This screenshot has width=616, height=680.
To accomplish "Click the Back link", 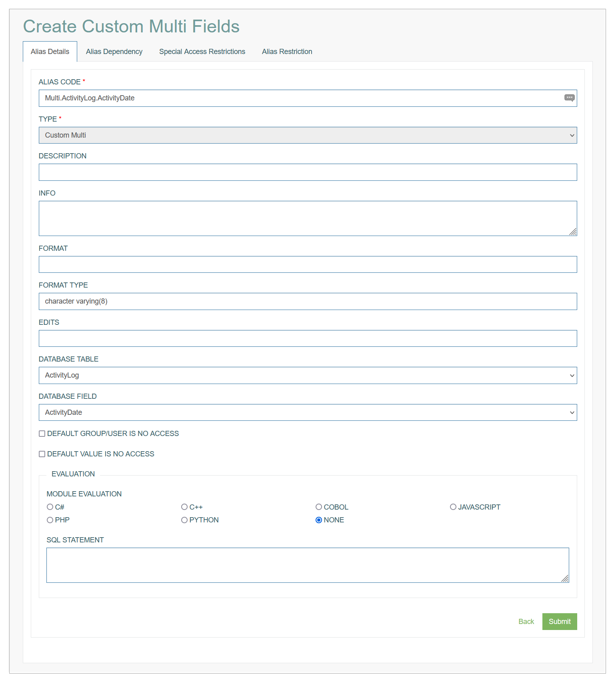I will click(526, 622).
